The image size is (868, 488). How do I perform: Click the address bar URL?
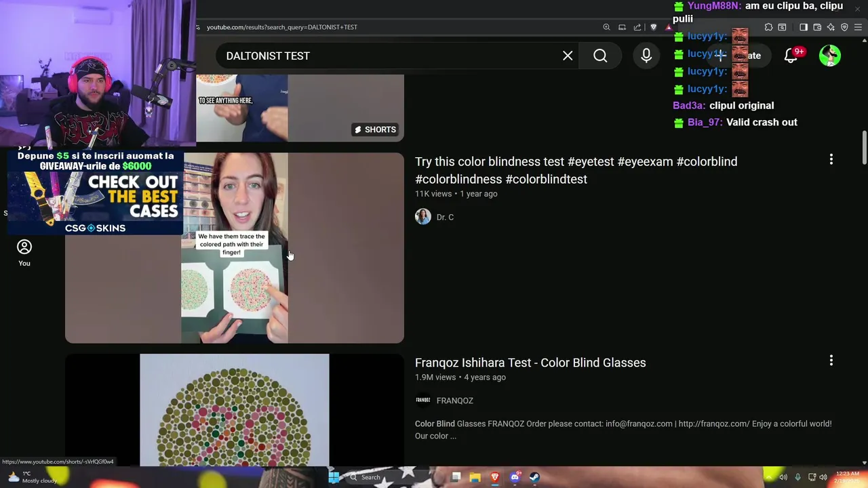point(282,27)
